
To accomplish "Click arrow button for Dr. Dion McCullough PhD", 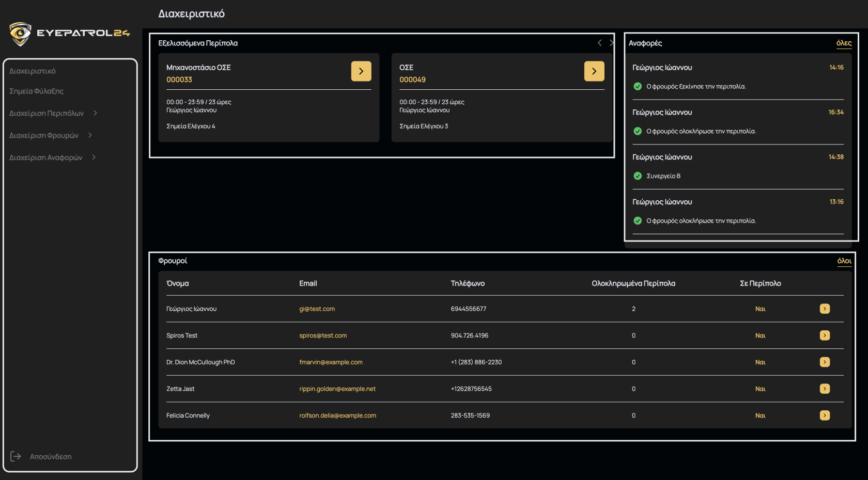I will [825, 362].
